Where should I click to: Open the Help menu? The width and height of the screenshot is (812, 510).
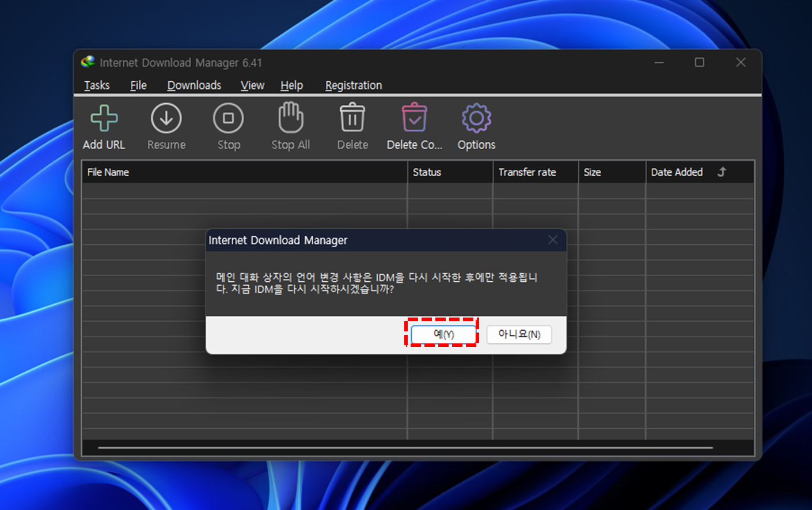291,85
